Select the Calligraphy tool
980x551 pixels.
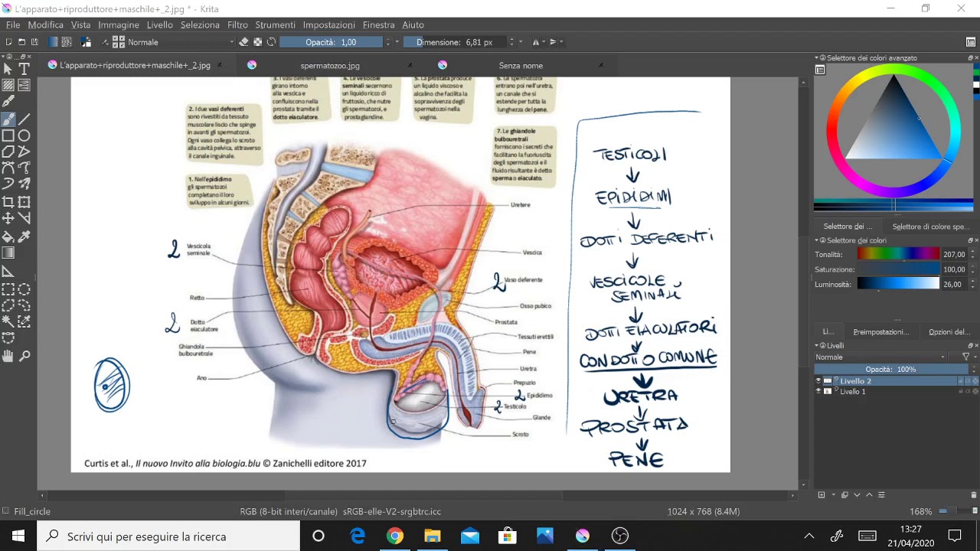click(x=8, y=102)
